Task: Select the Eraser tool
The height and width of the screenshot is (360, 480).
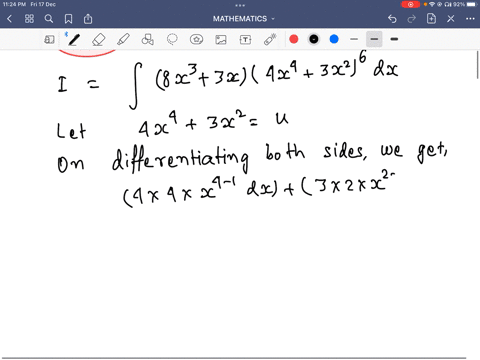Action: [98, 40]
